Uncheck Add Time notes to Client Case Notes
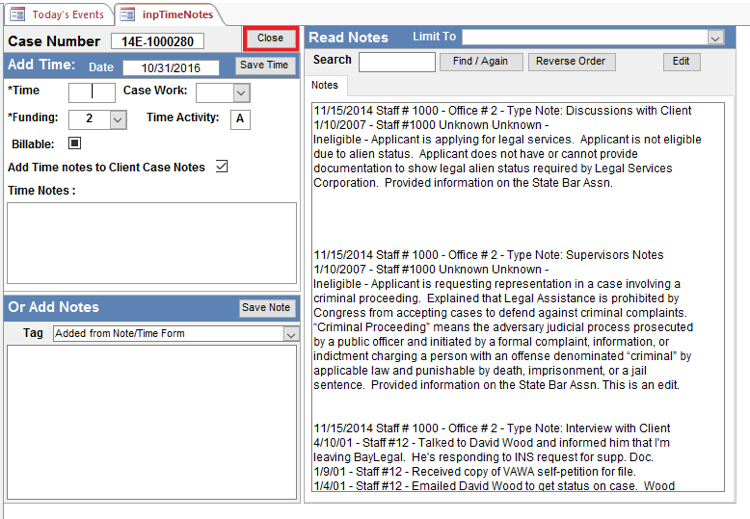This screenshot has width=750, height=519. coord(222,167)
